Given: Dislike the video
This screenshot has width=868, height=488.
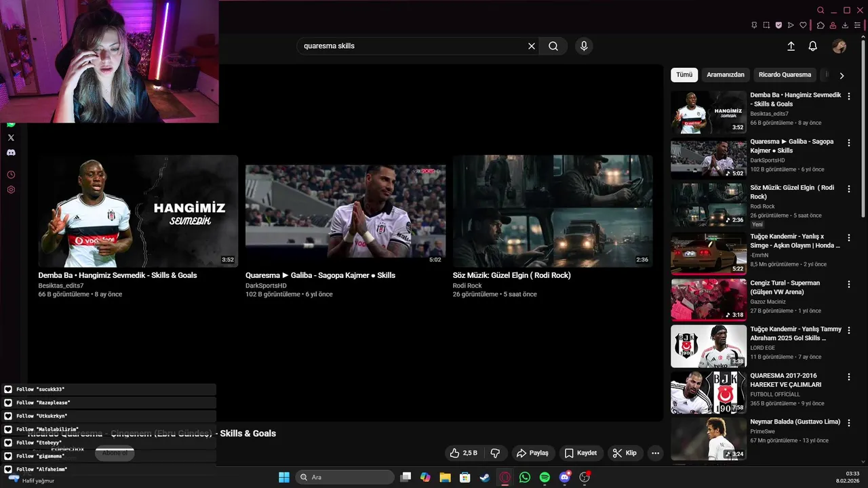Looking at the screenshot, I should [x=495, y=453].
